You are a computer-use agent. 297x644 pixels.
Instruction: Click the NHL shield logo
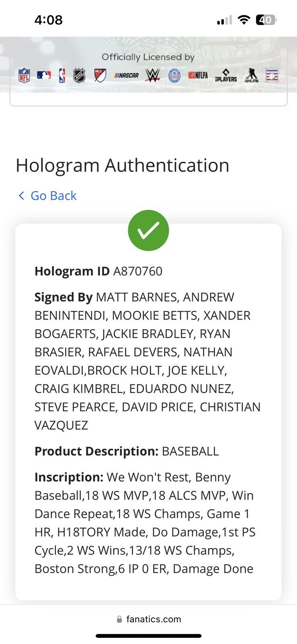click(x=79, y=75)
